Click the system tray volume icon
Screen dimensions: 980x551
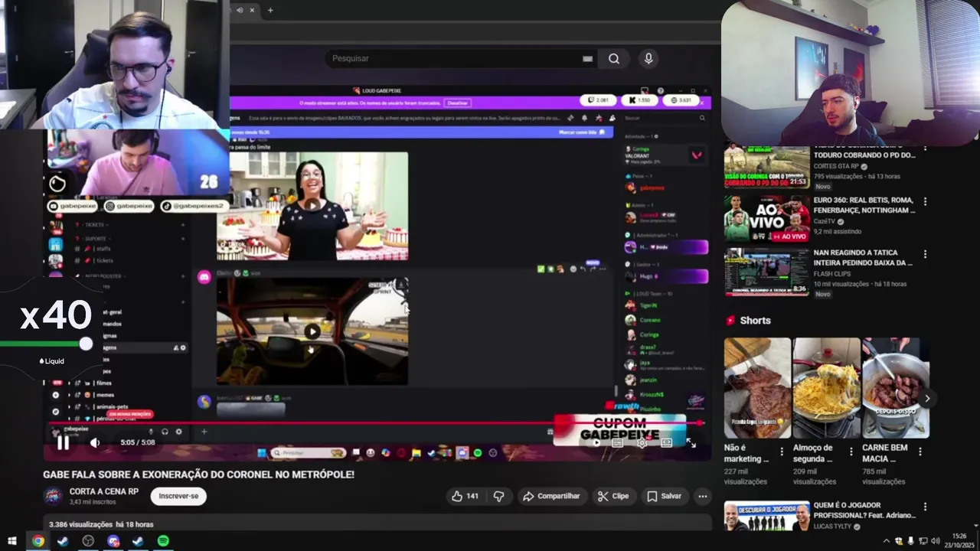(x=935, y=541)
